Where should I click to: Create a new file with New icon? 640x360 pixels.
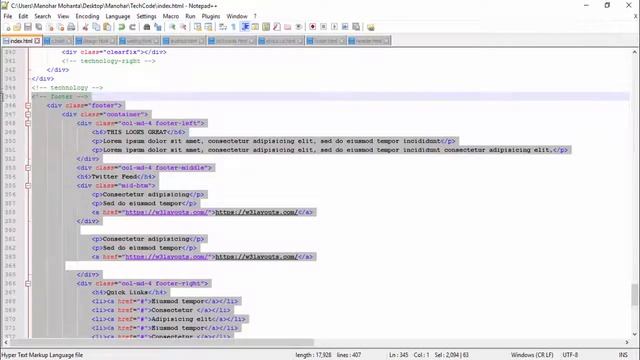tap(7, 27)
